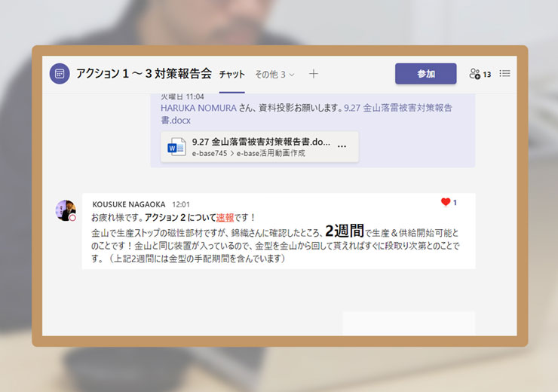Click the meeting calendar icon beside the title
Viewport: 558px width, 392px height.
(60, 74)
